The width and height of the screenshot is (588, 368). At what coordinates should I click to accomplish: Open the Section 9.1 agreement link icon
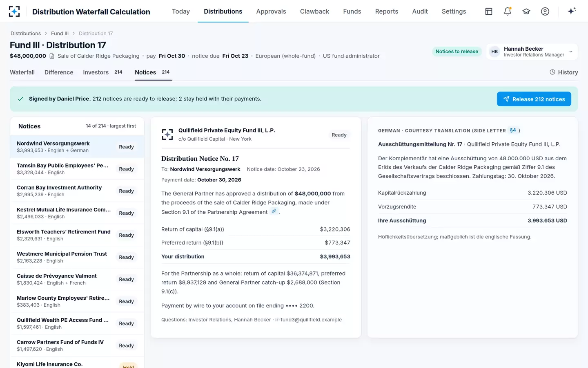click(274, 211)
